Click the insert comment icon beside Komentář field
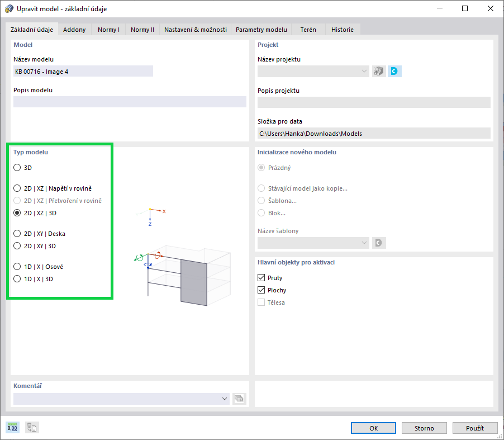The width and height of the screenshot is (504, 440). [239, 399]
